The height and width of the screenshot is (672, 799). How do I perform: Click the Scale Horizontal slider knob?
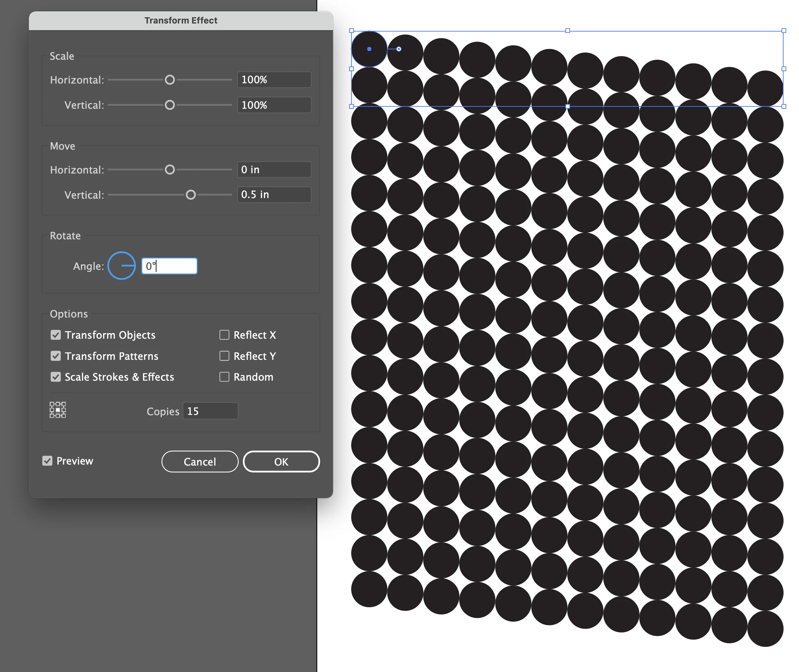170,80
